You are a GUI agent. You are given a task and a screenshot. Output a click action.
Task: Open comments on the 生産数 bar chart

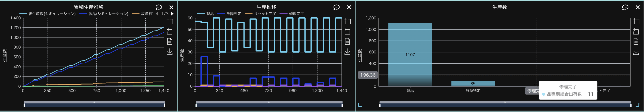point(625,7)
